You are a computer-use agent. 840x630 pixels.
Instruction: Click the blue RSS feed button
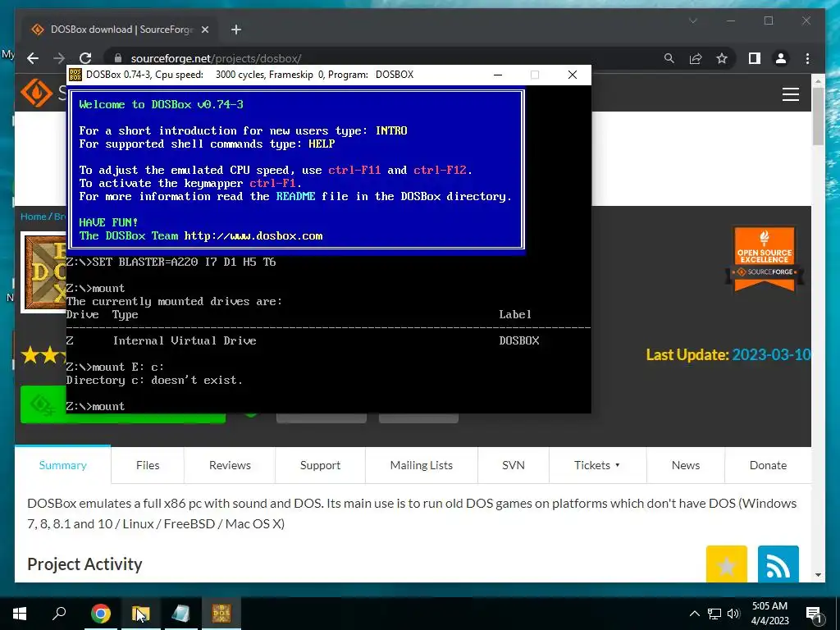tap(778, 564)
